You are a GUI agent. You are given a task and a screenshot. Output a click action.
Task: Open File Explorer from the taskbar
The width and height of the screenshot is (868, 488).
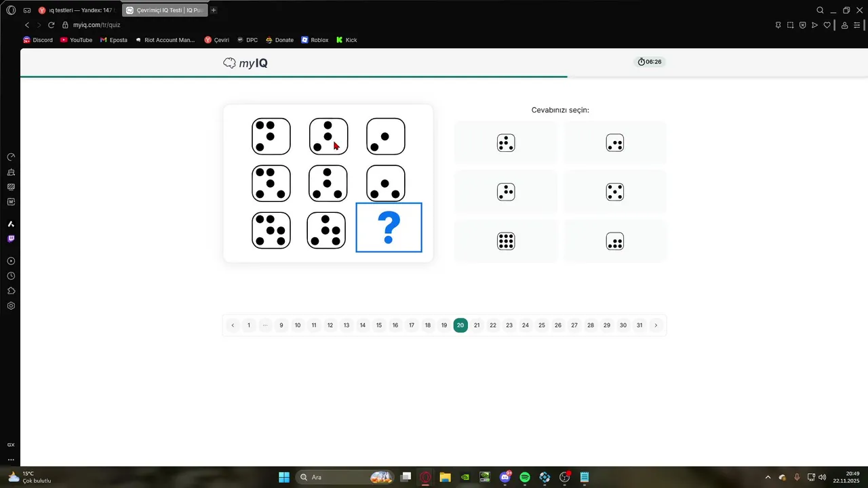[x=445, y=477]
